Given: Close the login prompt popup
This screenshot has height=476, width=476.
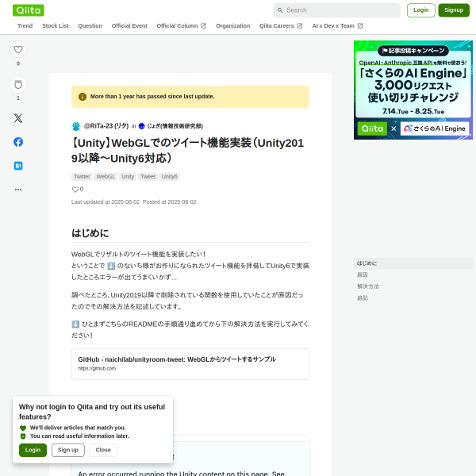Looking at the screenshot, I should pyautogui.click(x=103, y=450).
